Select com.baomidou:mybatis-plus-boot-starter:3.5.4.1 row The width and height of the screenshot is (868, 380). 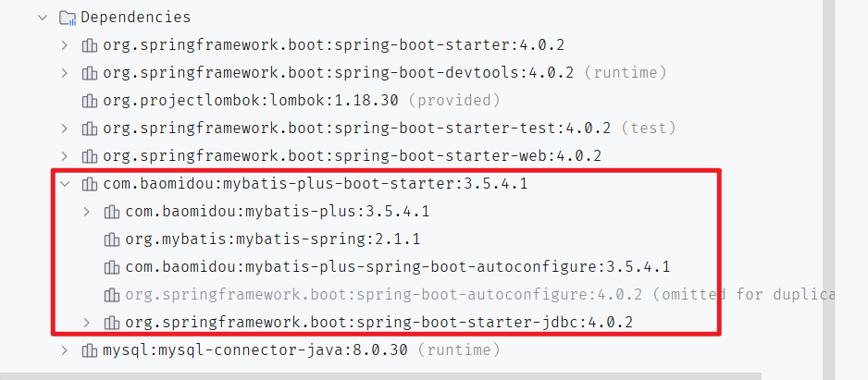(x=315, y=184)
